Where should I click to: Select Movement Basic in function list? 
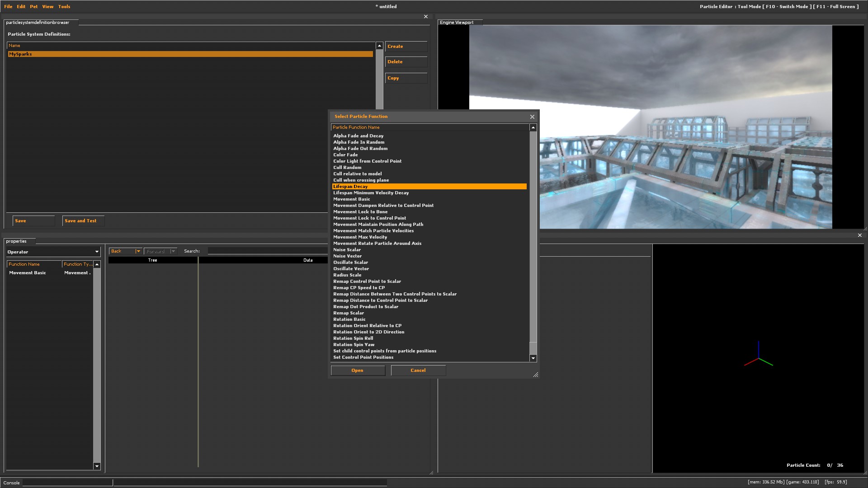(352, 199)
